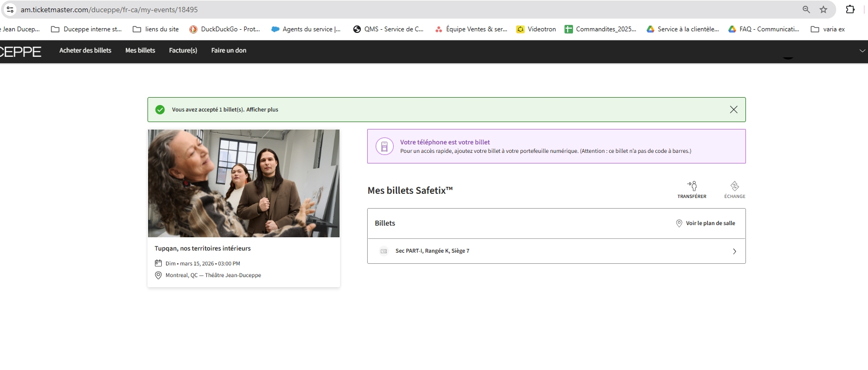Open the Videotron bookmark
The image size is (868, 370).
pyautogui.click(x=536, y=29)
